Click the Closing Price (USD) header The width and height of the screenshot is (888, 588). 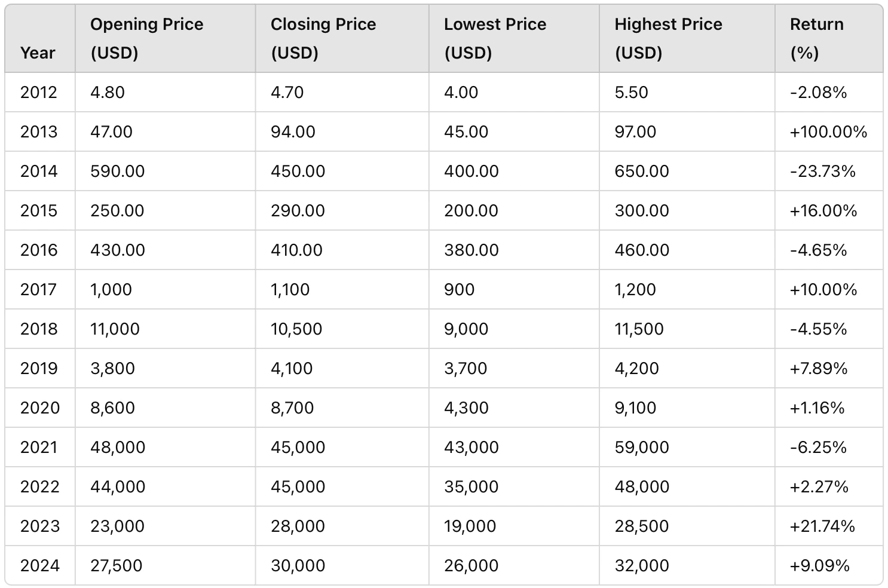[323, 39]
